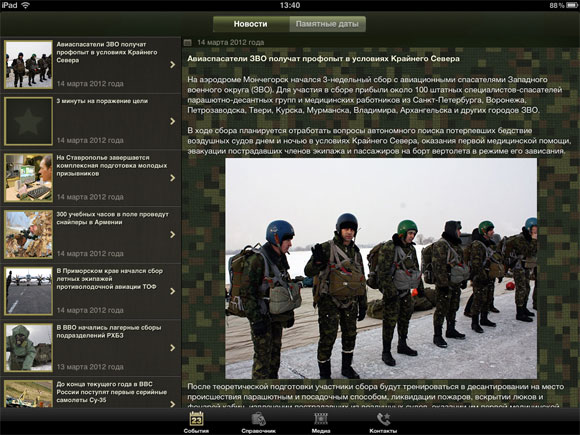Screen dimensions: 580x435
Task: Click the article date '14 марта 2012 года' header
Action: coord(230,43)
